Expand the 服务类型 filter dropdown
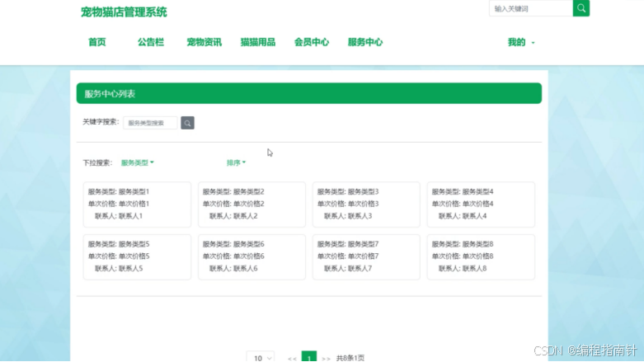The height and width of the screenshot is (362, 644). pyautogui.click(x=137, y=162)
